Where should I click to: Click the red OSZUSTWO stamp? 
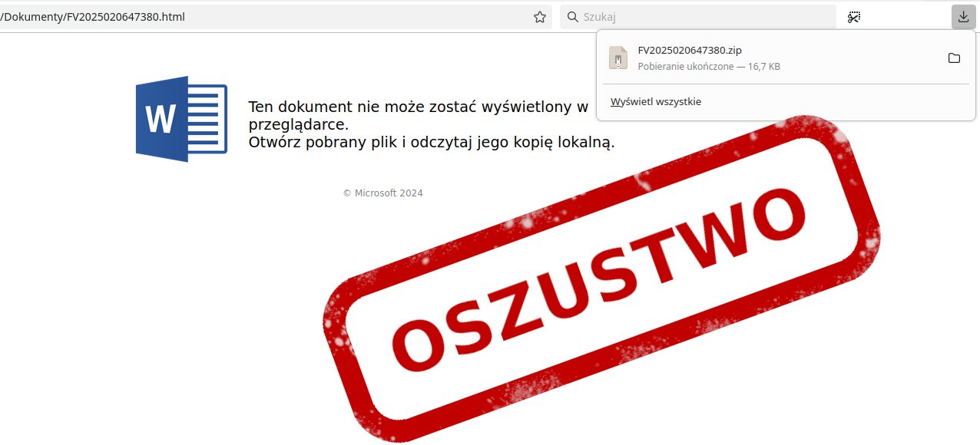pos(601,280)
